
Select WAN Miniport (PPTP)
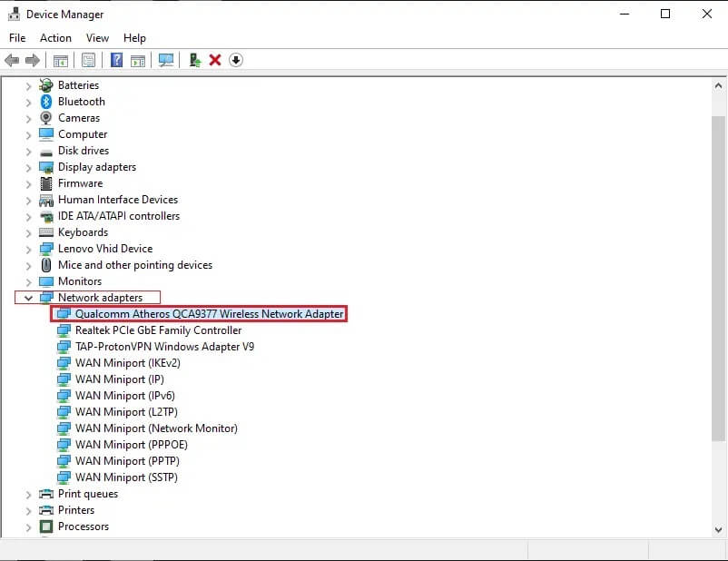point(127,461)
